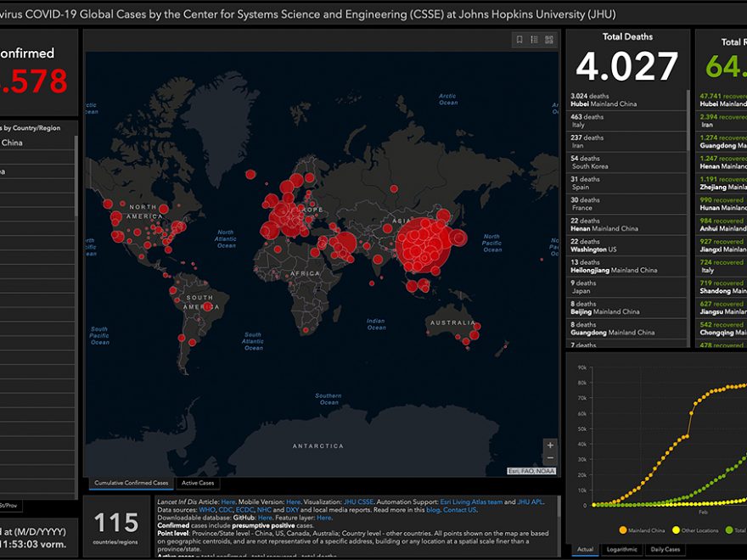Screen dimensions: 747x560
Task: Select the 2.394 recovered Iran row
Action: pyautogui.click(x=722, y=121)
